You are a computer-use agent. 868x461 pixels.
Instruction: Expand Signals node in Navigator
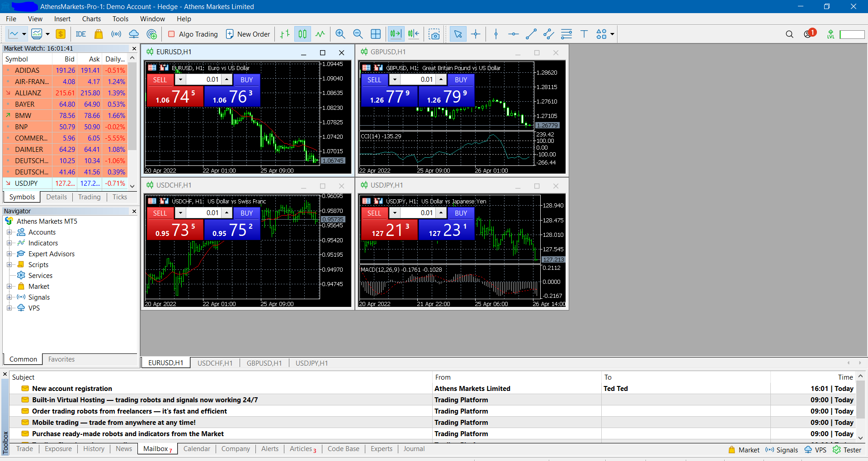9,297
